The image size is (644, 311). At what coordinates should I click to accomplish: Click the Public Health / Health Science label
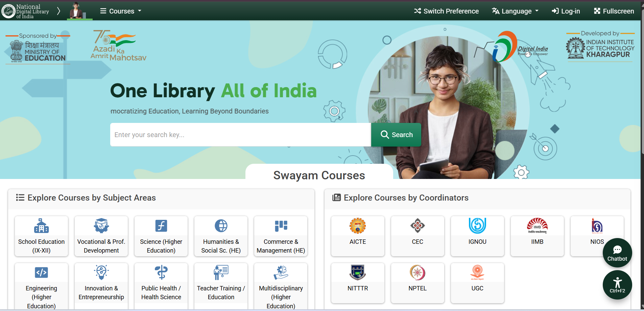[161, 293]
